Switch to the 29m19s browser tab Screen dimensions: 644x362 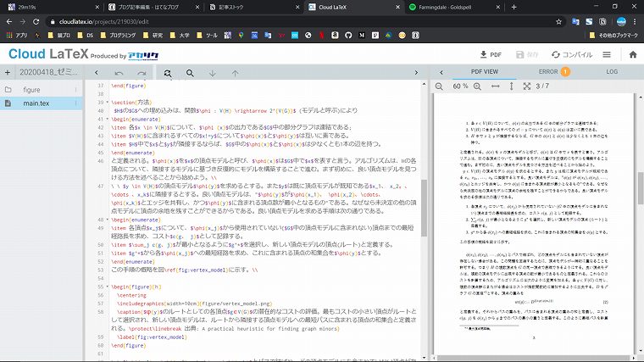(x=53, y=7)
